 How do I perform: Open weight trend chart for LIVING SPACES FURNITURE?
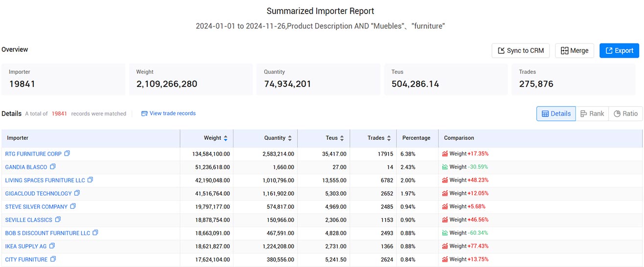click(445, 180)
